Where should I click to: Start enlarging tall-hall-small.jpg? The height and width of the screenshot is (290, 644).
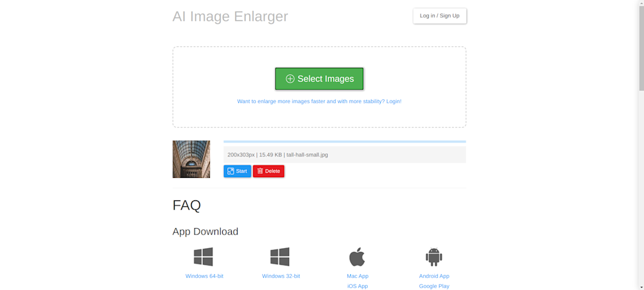(238, 171)
